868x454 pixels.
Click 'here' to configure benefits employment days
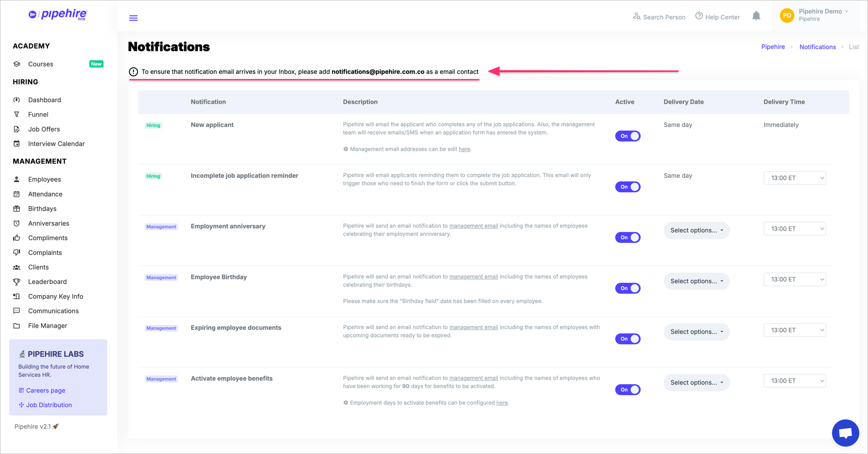502,403
